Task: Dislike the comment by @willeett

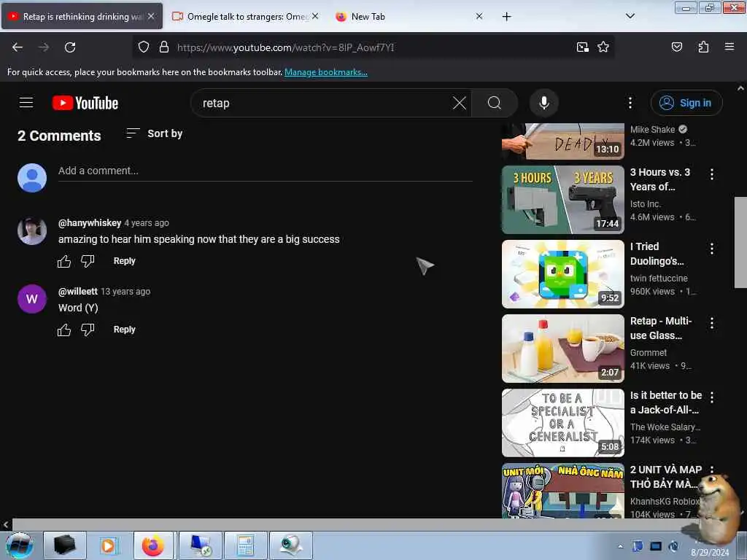Action: point(88,330)
